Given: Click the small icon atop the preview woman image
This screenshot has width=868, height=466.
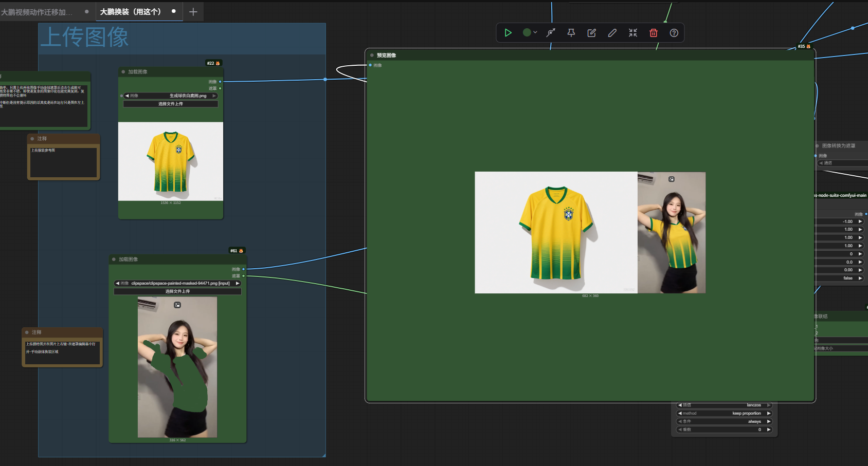Looking at the screenshot, I should pyautogui.click(x=672, y=179).
